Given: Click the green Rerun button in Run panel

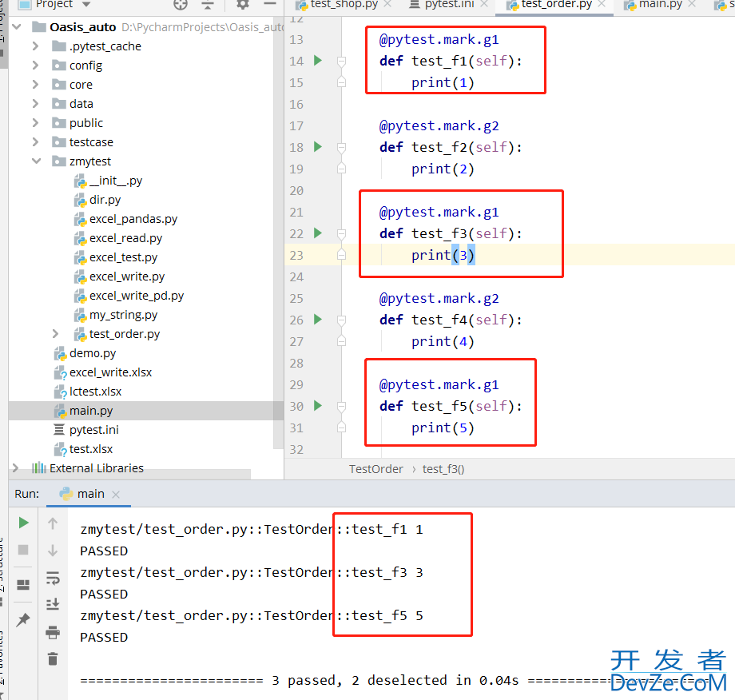Looking at the screenshot, I should pyautogui.click(x=23, y=523).
